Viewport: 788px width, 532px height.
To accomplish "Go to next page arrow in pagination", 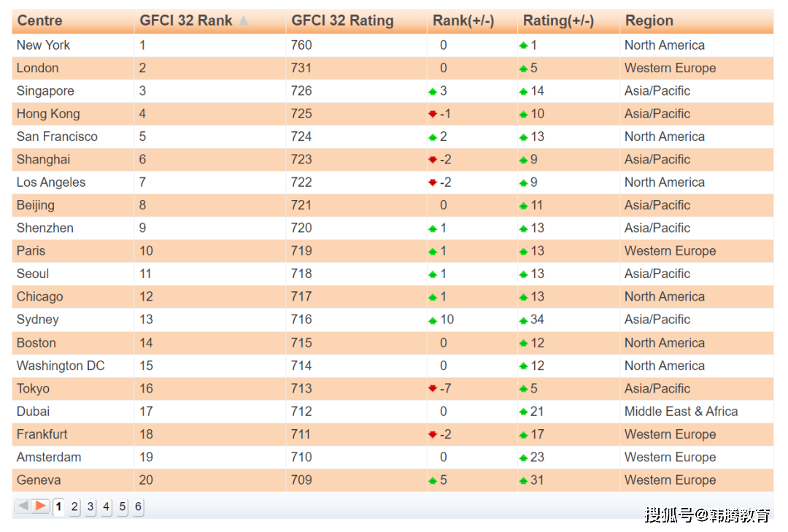I will [41, 506].
